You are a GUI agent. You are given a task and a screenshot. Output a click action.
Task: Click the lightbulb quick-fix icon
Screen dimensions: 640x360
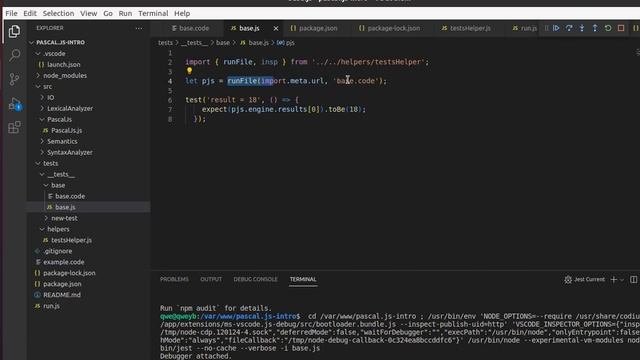[x=189, y=71]
